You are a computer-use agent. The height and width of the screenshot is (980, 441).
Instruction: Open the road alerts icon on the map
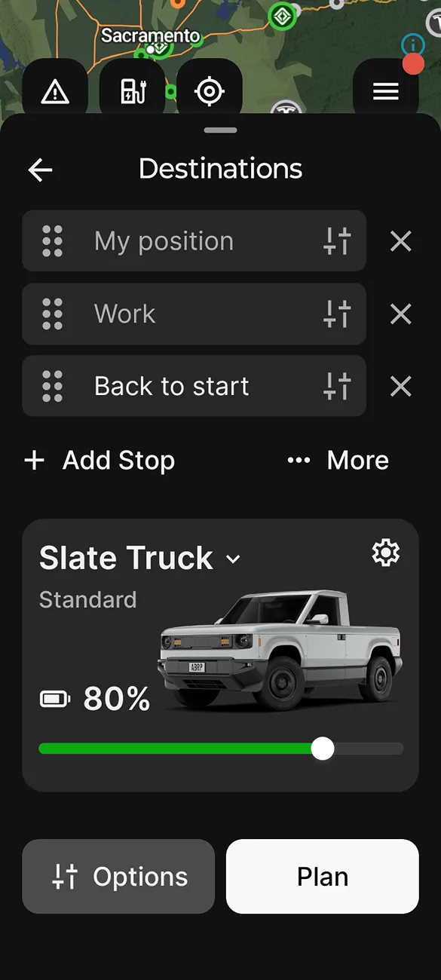coord(53,90)
